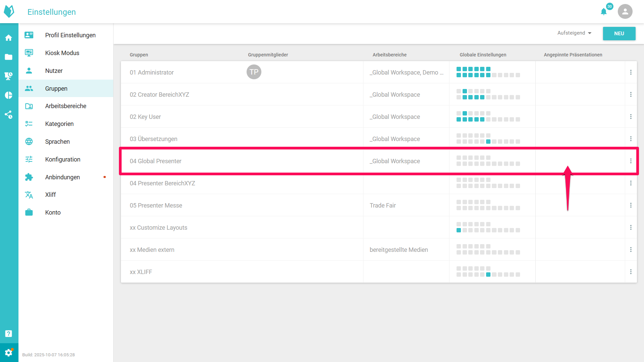Expand the Aufsteigend sort dropdown
Viewport: 644px width, 362px height.
click(574, 33)
